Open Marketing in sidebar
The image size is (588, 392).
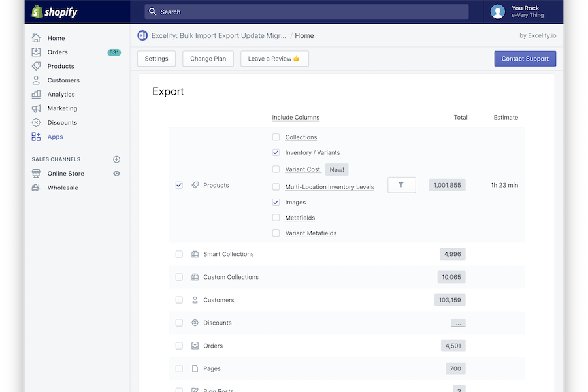coord(62,108)
